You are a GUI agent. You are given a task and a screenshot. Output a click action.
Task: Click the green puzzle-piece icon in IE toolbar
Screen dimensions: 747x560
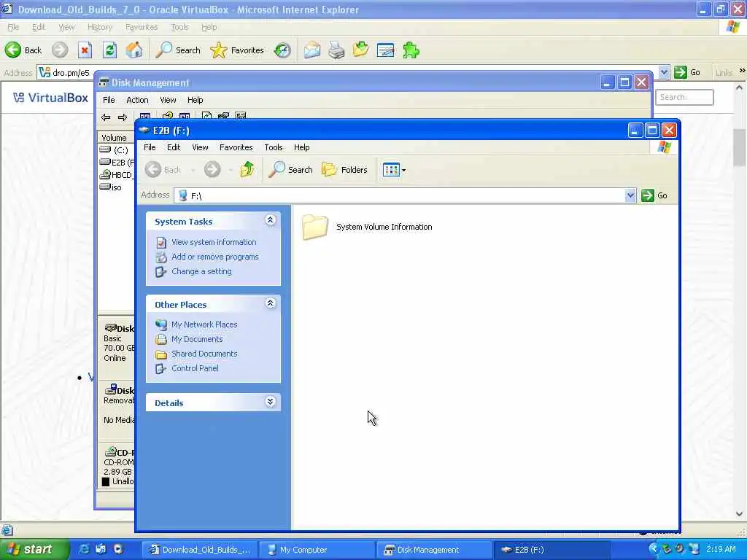coord(411,50)
